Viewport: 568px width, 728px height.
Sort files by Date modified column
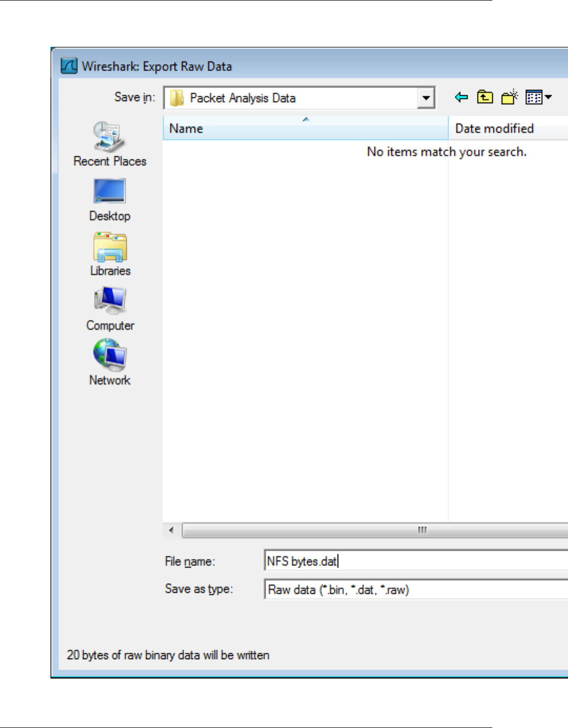point(508,128)
